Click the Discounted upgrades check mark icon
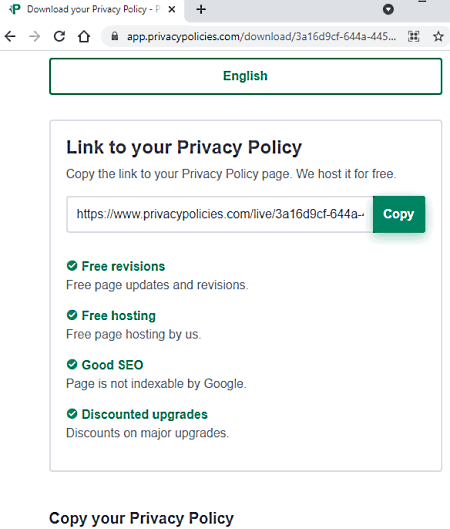 tap(72, 414)
